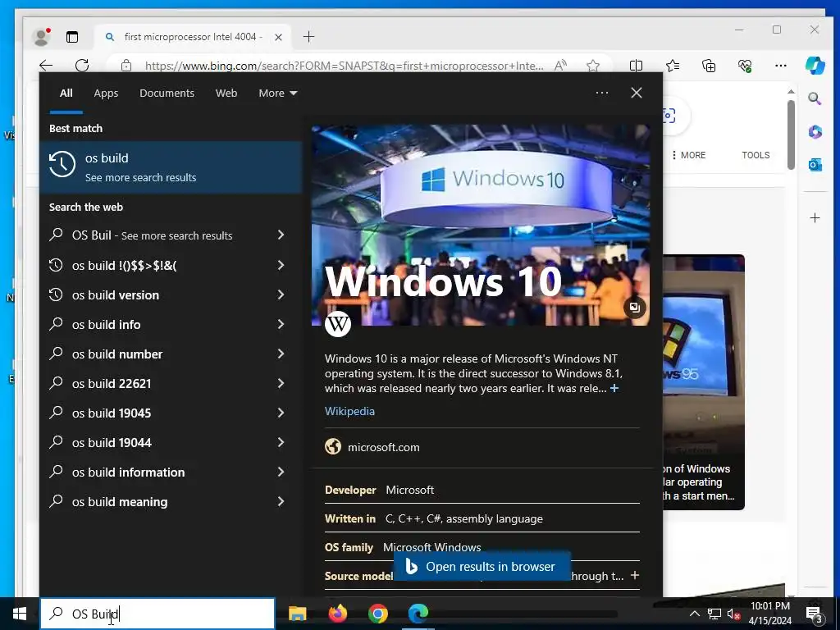Open search panel options ellipsis
This screenshot has height=630, width=840.
[x=602, y=93]
